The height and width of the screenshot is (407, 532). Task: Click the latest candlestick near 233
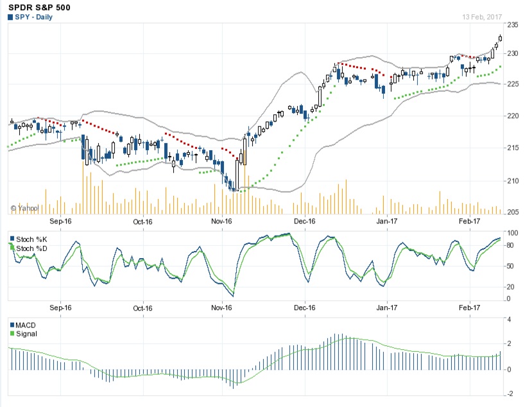[500, 38]
